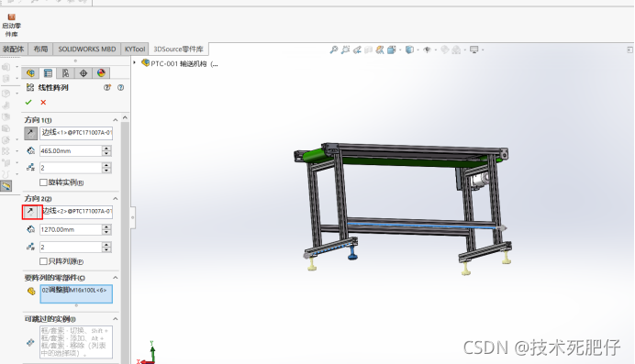Collapse the 要阵列的零部件 section

tap(115, 278)
